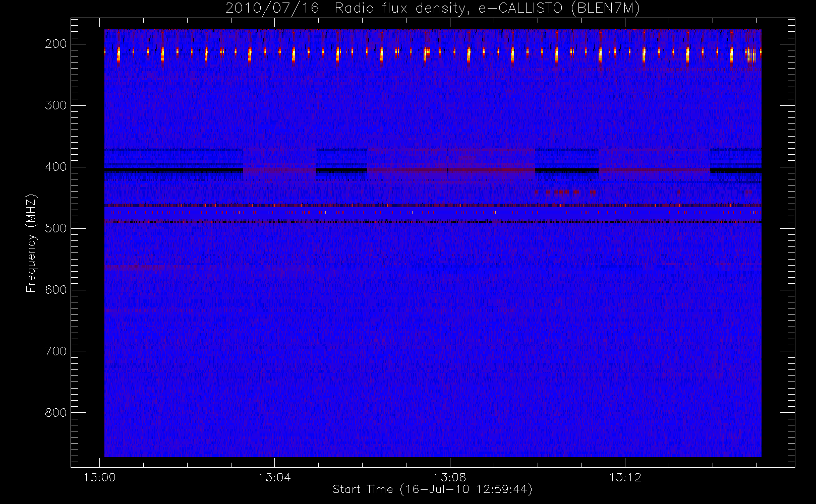Screen dimensions: 816x504
Task: Click the 13:12 time tick label
Action: click(x=625, y=477)
